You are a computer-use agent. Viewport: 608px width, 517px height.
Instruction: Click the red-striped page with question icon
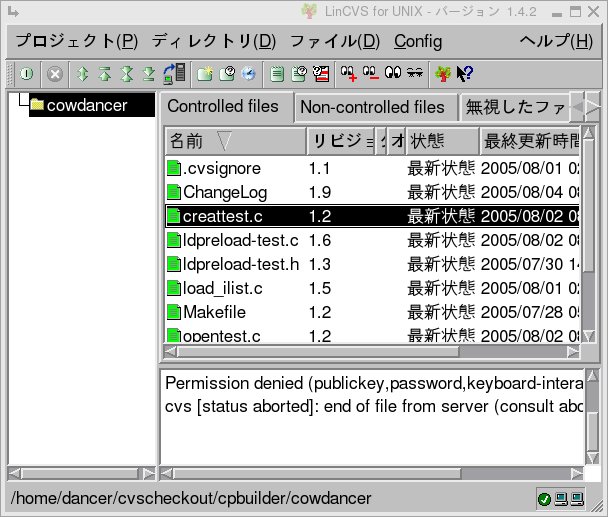tap(321, 74)
